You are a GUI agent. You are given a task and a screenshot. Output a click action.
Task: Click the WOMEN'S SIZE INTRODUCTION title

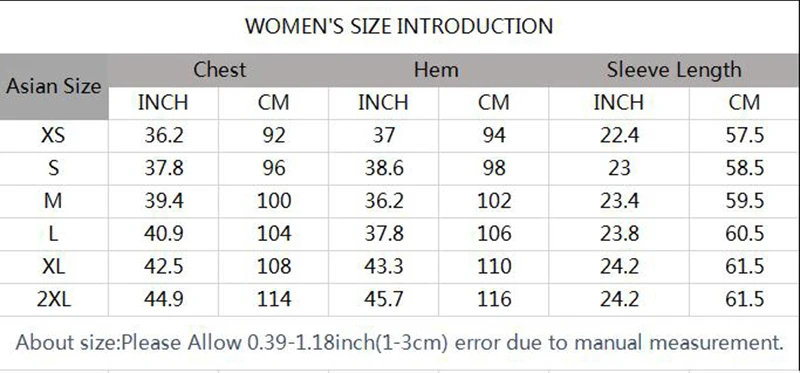pos(399,26)
